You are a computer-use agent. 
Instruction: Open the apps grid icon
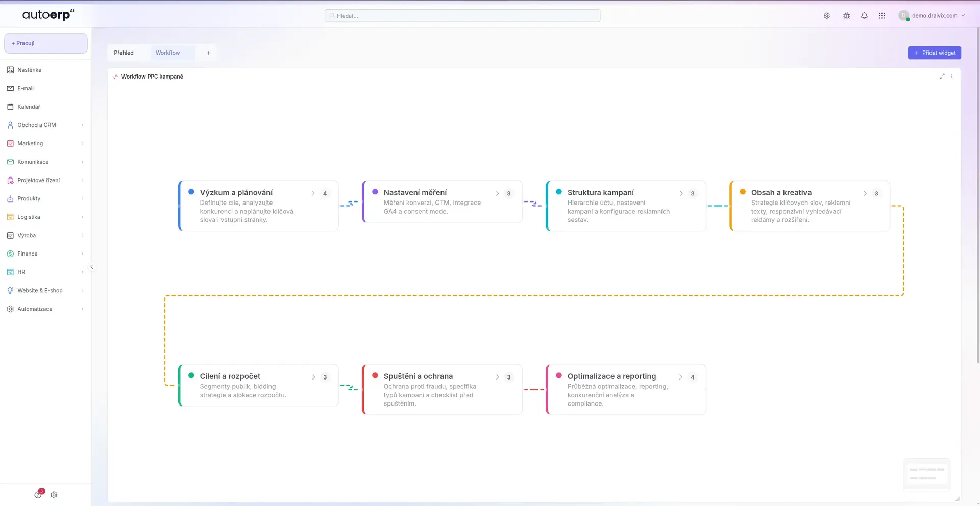(x=881, y=16)
